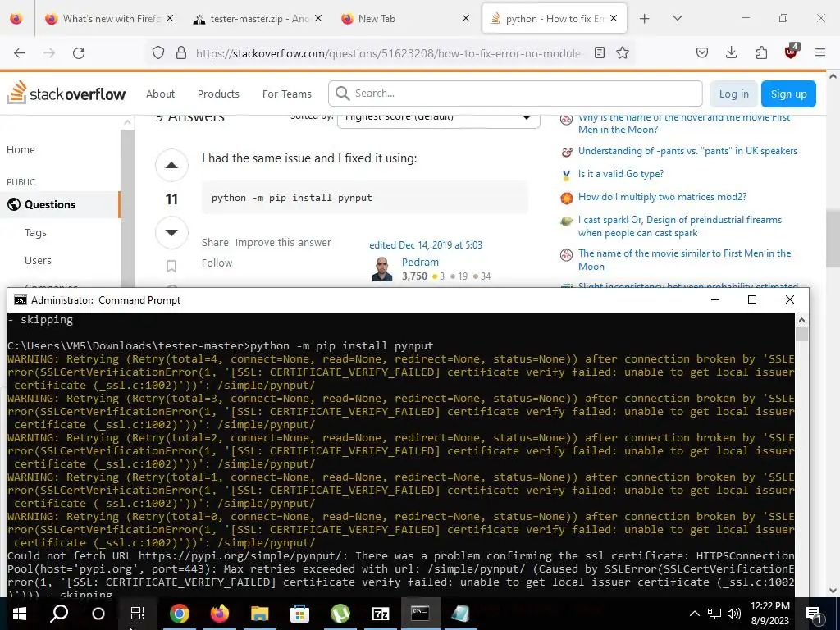This screenshot has height=630, width=840.
Task: Open Tags in the left sidebar
Action: [x=35, y=232]
